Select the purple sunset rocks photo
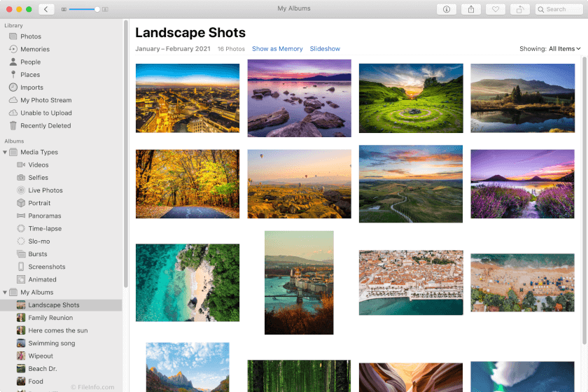This screenshot has width=588, height=392. pos(300,98)
